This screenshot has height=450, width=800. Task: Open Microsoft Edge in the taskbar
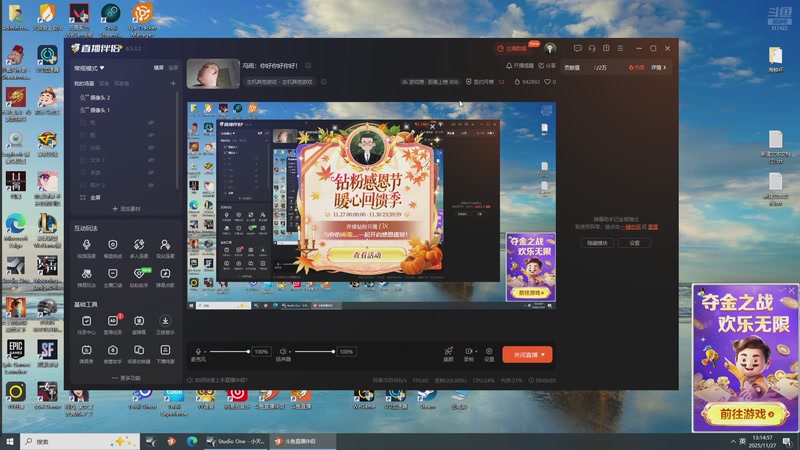(x=192, y=441)
